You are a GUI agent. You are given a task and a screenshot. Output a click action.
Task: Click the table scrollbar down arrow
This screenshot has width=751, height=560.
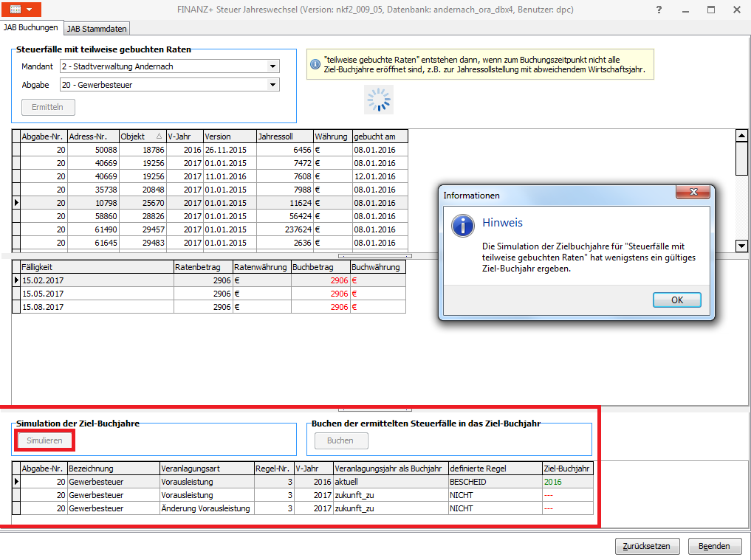coord(741,246)
